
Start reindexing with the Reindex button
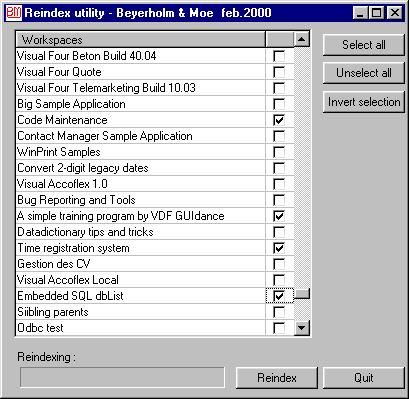click(x=277, y=378)
